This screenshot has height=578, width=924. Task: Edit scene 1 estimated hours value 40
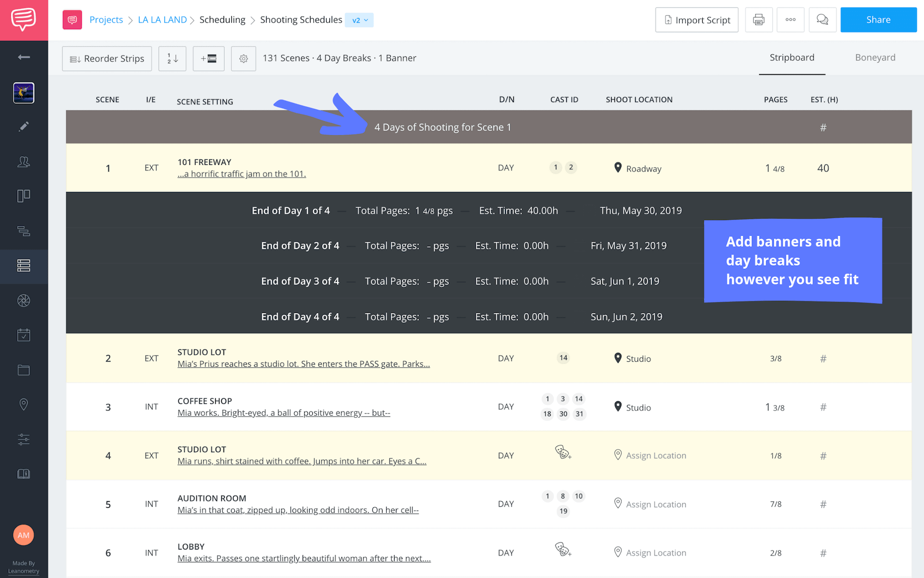823,168
